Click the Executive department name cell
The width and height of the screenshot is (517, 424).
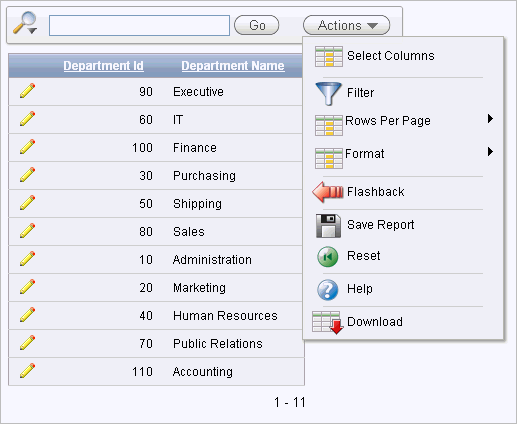pyautogui.click(x=198, y=91)
